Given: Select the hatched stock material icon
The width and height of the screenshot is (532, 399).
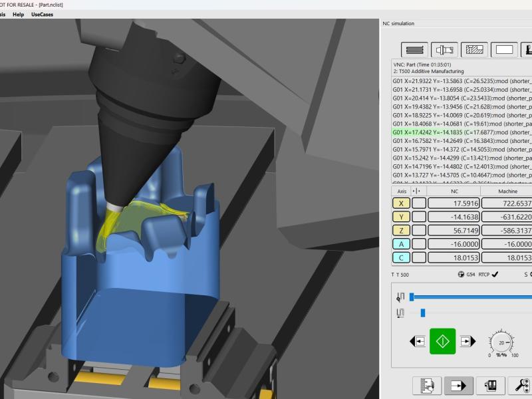Looking at the screenshot, I should [474, 49].
